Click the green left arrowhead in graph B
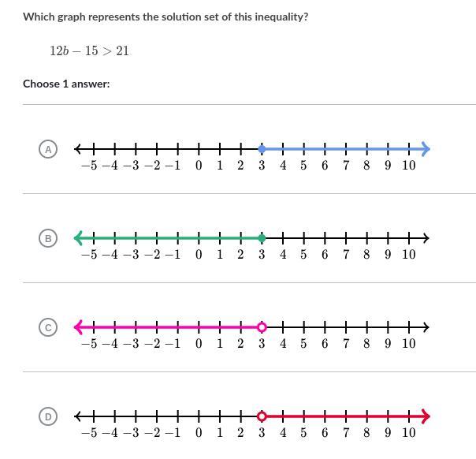476x459 pixels. [78, 238]
